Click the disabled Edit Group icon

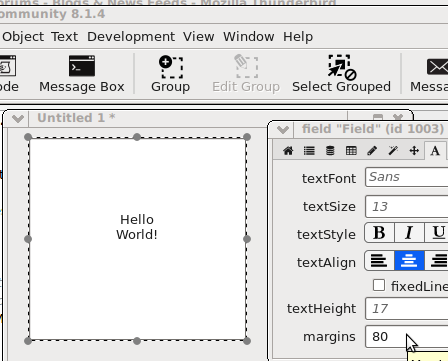click(246, 74)
